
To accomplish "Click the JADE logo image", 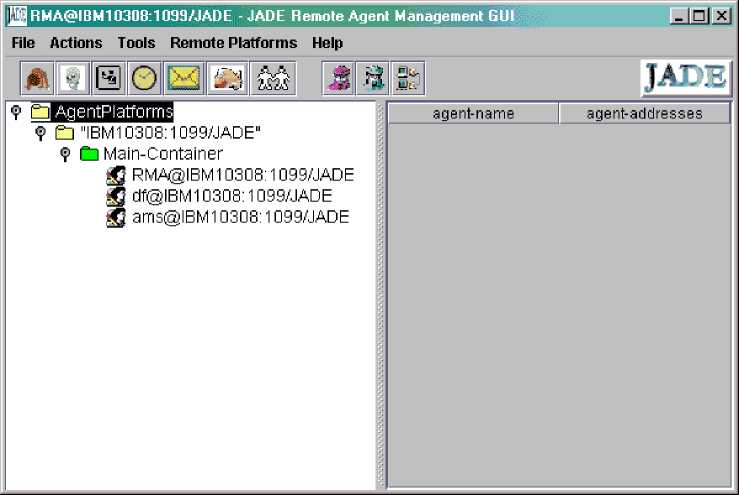I will click(x=685, y=77).
